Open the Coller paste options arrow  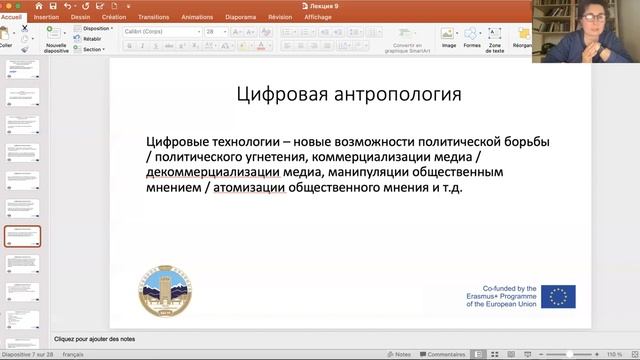[x=14, y=33]
